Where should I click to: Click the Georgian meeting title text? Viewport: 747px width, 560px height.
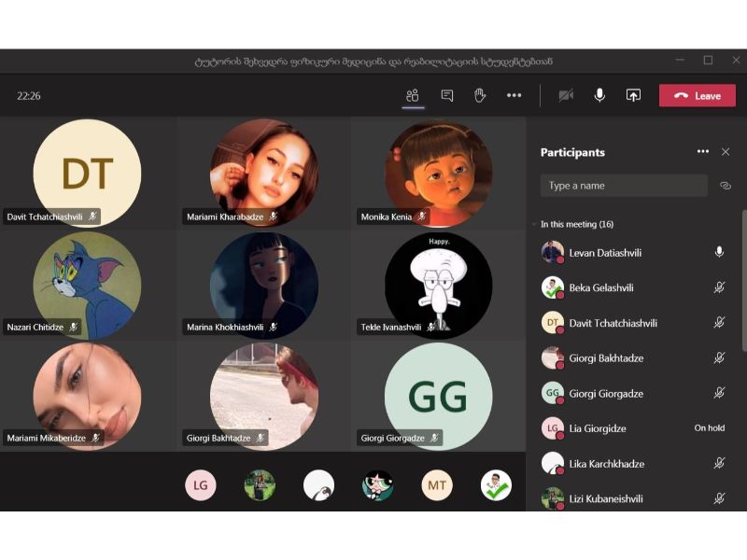[373, 62]
